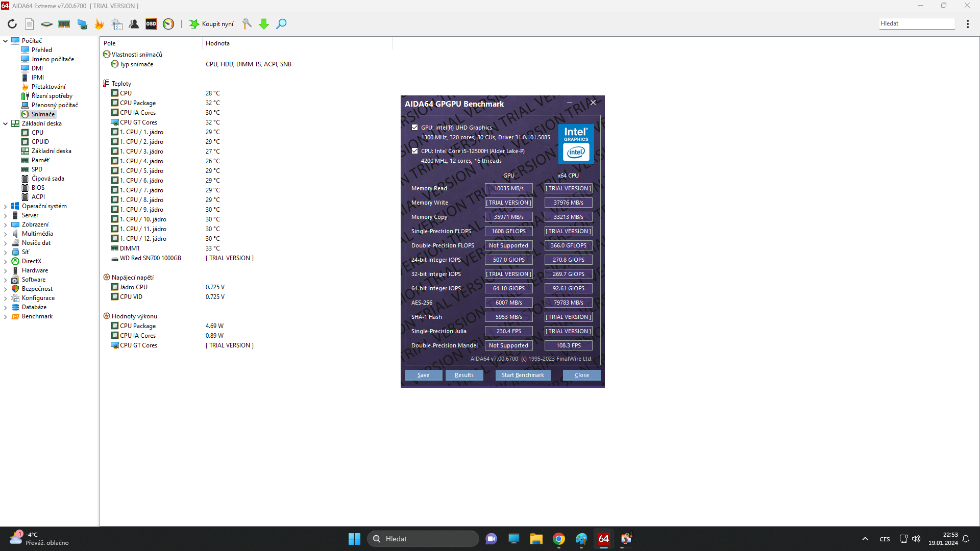The image size is (980, 551).
Task: Click the Results button in benchmark dialog
Action: (464, 375)
